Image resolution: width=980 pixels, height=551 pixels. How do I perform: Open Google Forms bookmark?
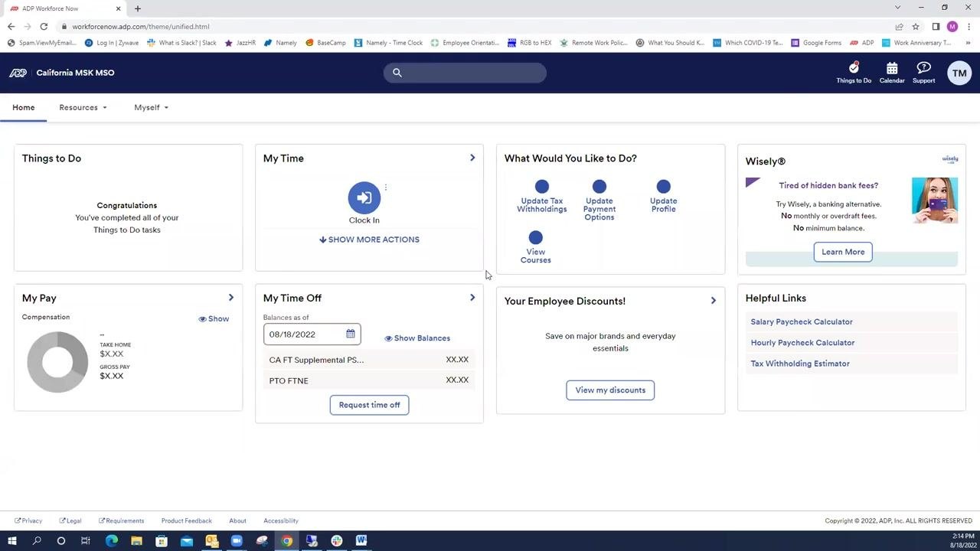[816, 43]
